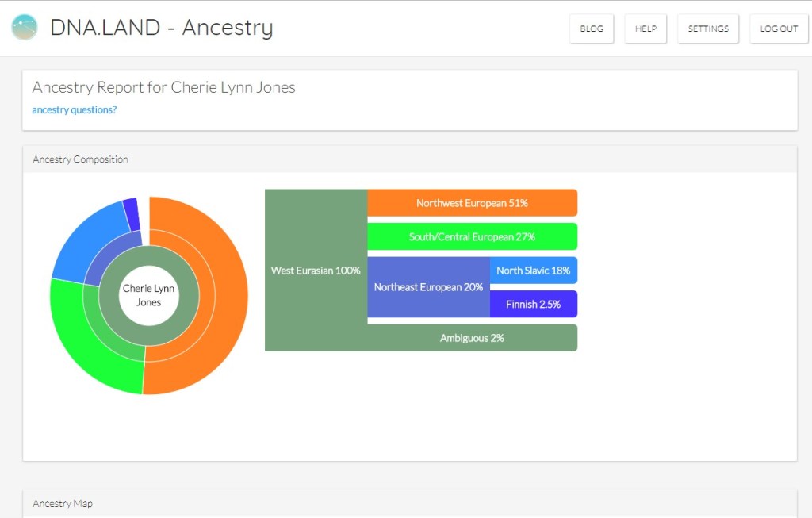Click the green South/Central European bar
This screenshot has height=518, width=812.
coord(471,236)
